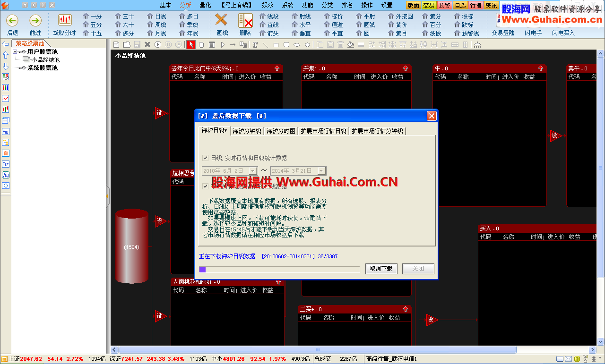This screenshot has width=605, height=364.
Task: Select the 画线 drawing tool icon
Action: [222, 20]
